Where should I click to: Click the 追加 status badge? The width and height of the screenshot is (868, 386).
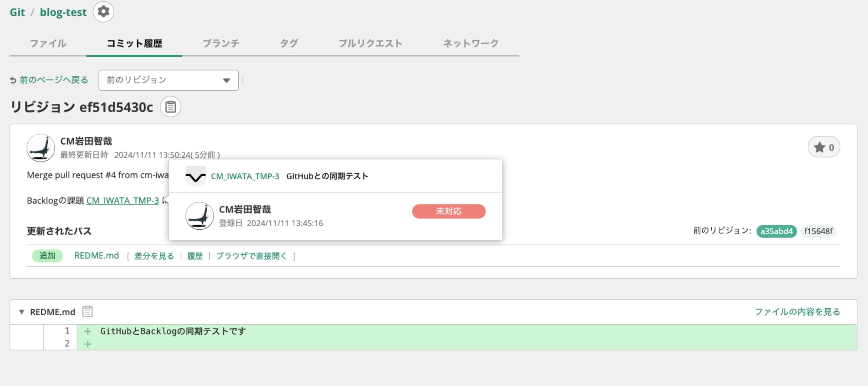tap(47, 256)
